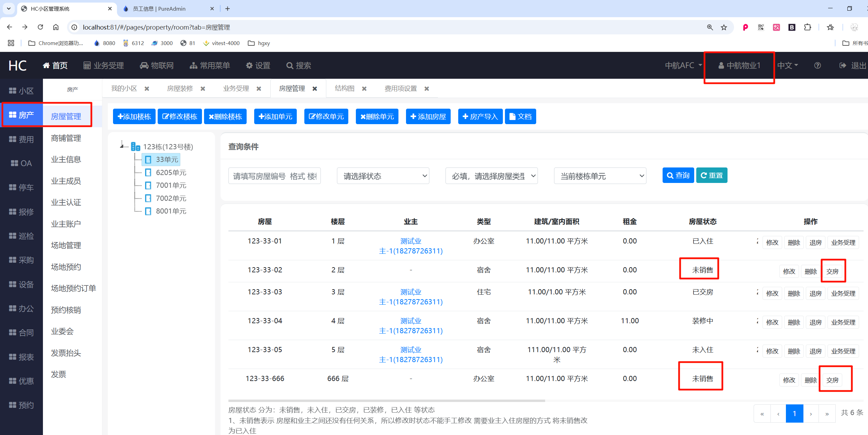Open the 文档 document button
Viewport: 868px width, 435px height.
pyautogui.click(x=520, y=117)
